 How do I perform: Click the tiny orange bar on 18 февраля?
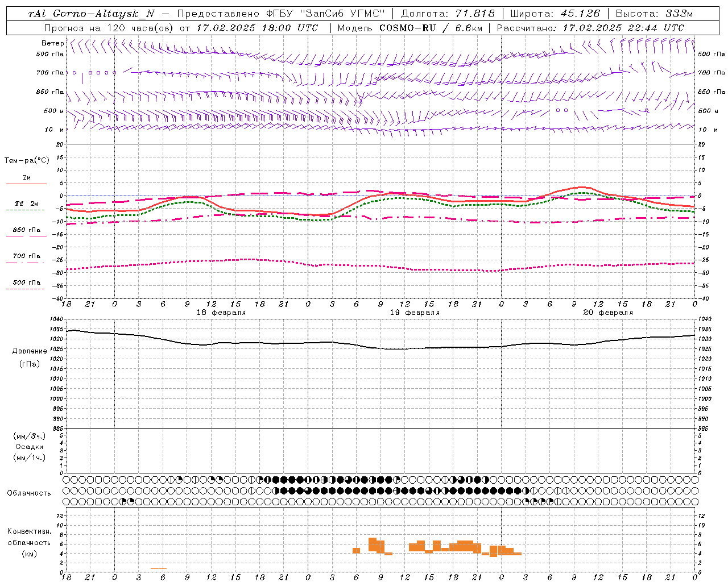159,568
